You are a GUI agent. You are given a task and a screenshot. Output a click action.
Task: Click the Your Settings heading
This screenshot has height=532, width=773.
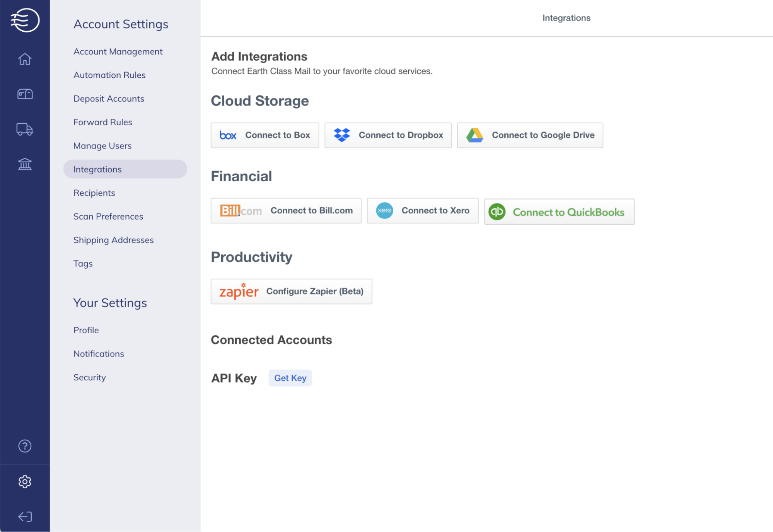click(110, 303)
